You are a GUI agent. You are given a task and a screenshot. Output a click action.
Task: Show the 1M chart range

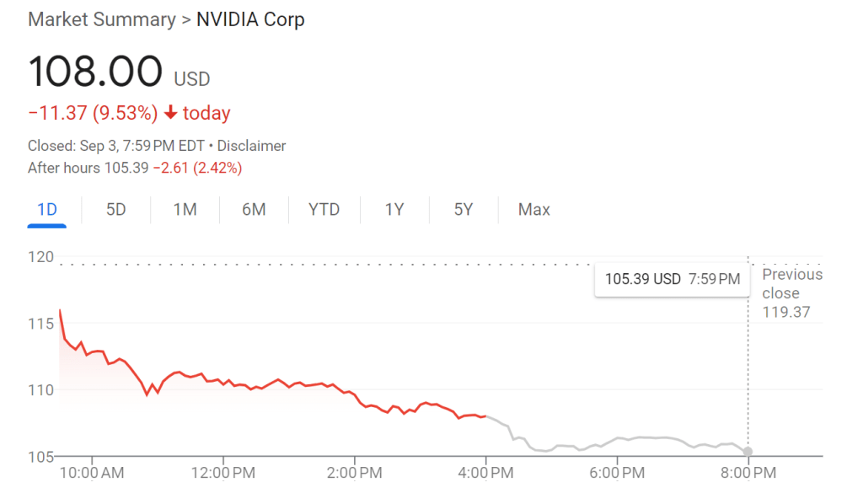tap(185, 209)
